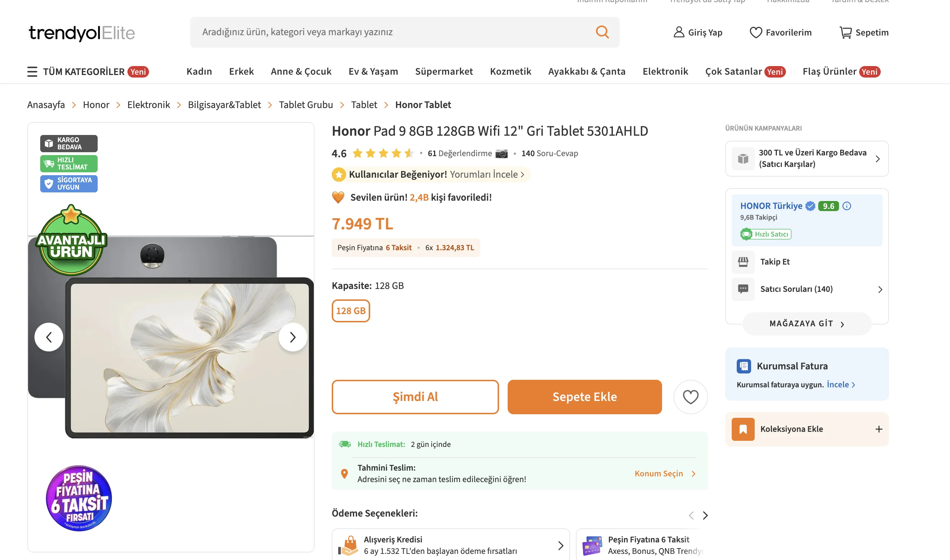Focus the product search input field
The image size is (950, 560).
tap(392, 32)
